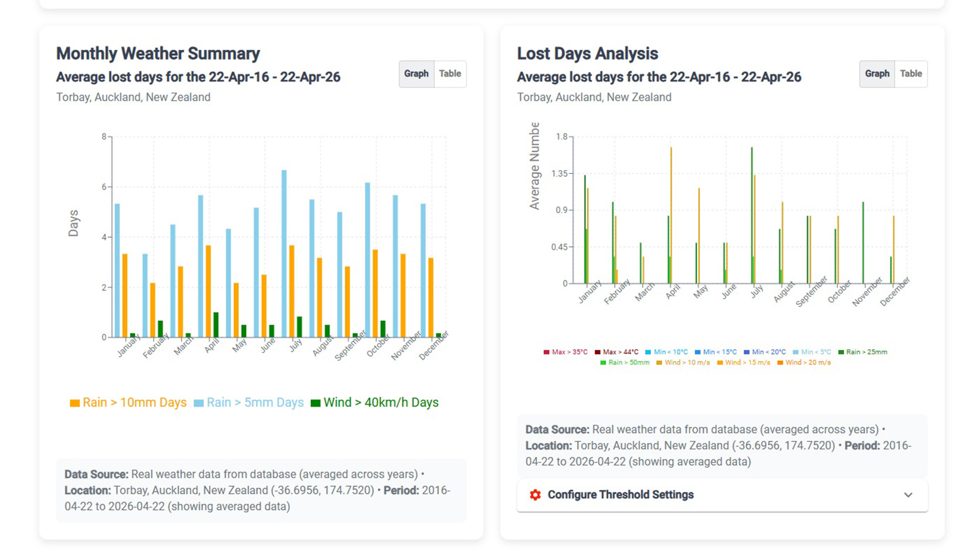The image size is (980, 551).
Task: Click the March label in Monthly Weather Summary chart
Action: 184,345
